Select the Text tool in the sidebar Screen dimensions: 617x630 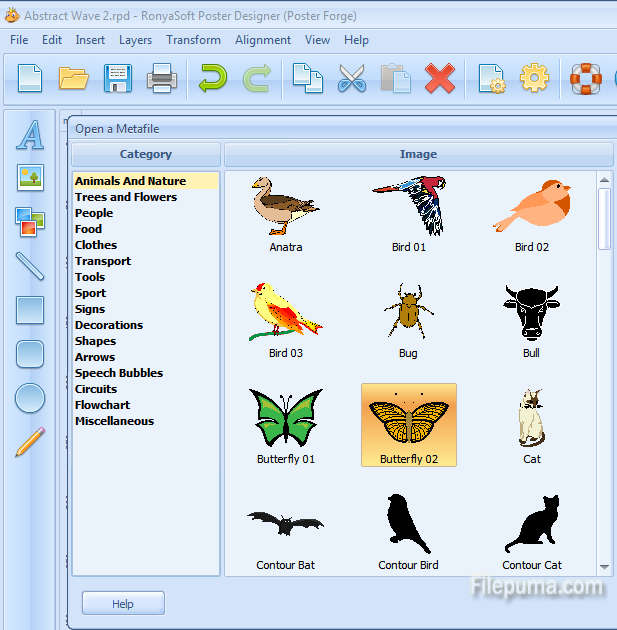[x=30, y=135]
